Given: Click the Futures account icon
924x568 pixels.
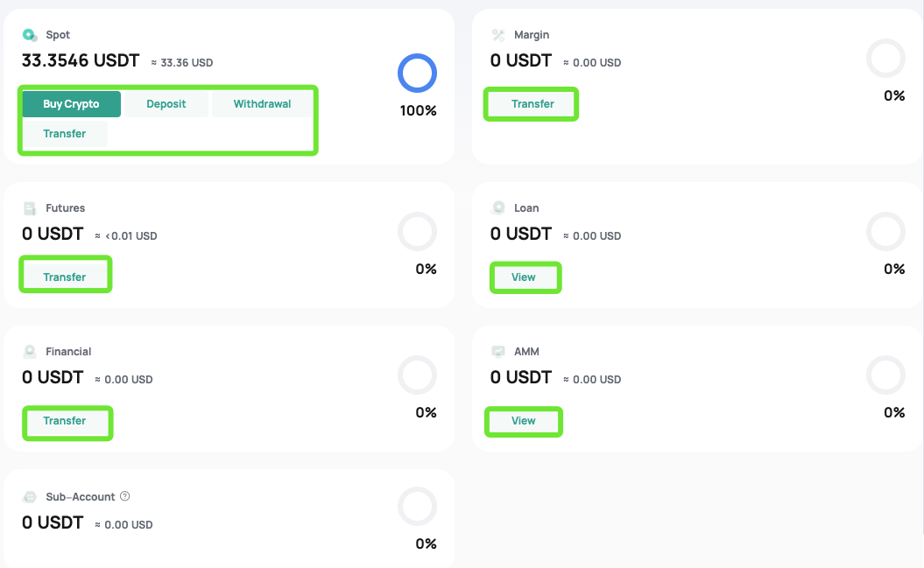Looking at the screenshot, I should [30, 208].
